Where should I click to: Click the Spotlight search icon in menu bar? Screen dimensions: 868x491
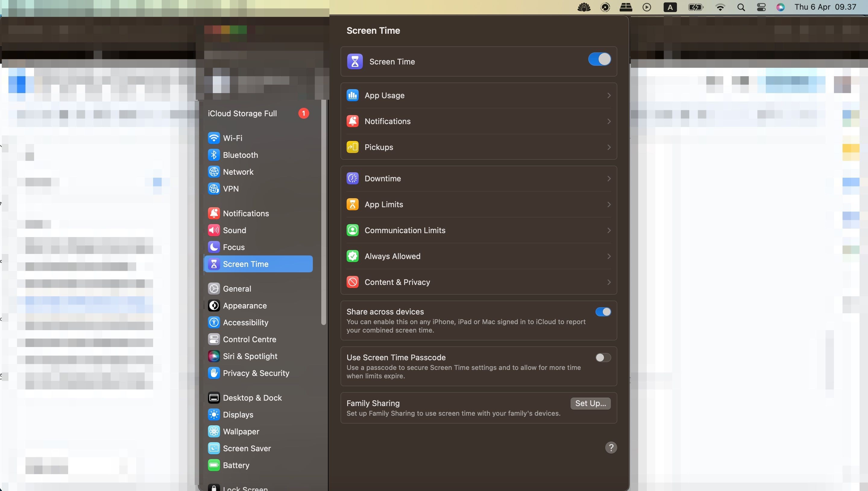[741, 7]
